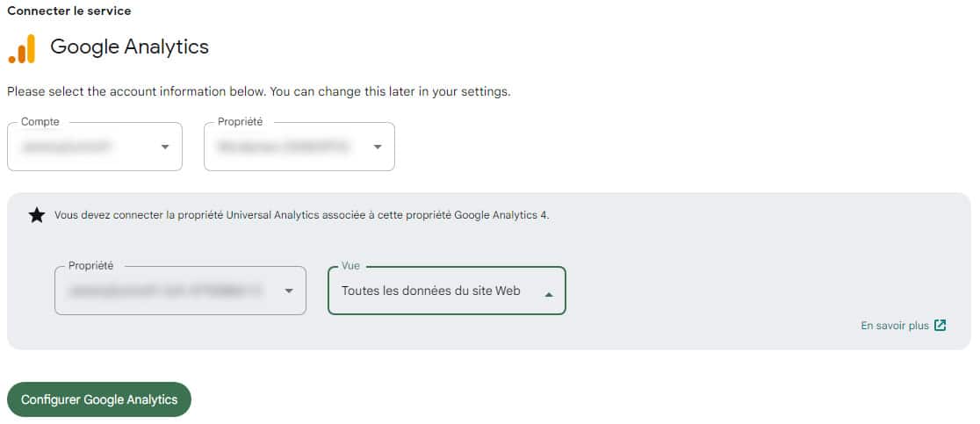Image resolution: width=980 pixels, height=424 pixels.
Task: Click the "Please select the account information" text
Action: point(258,91)
